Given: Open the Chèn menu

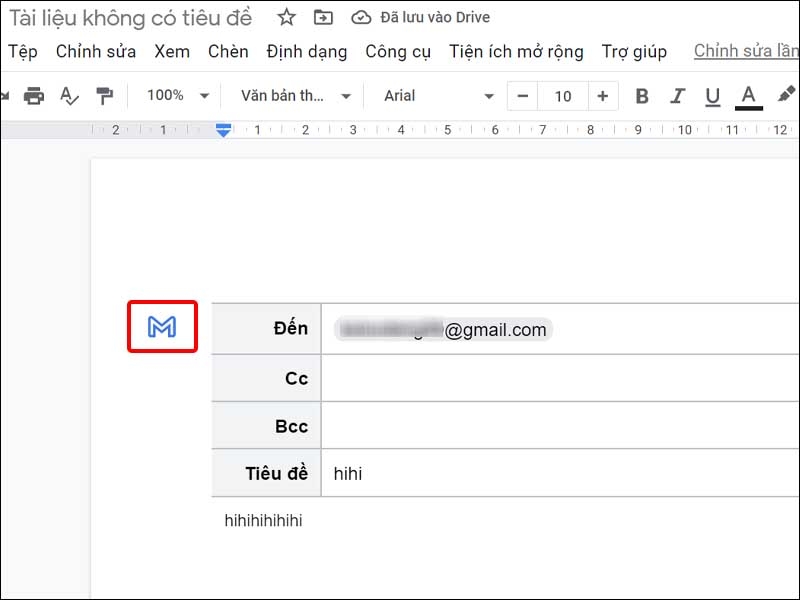Looking at the screenshot, I should [x=228, y=51].
